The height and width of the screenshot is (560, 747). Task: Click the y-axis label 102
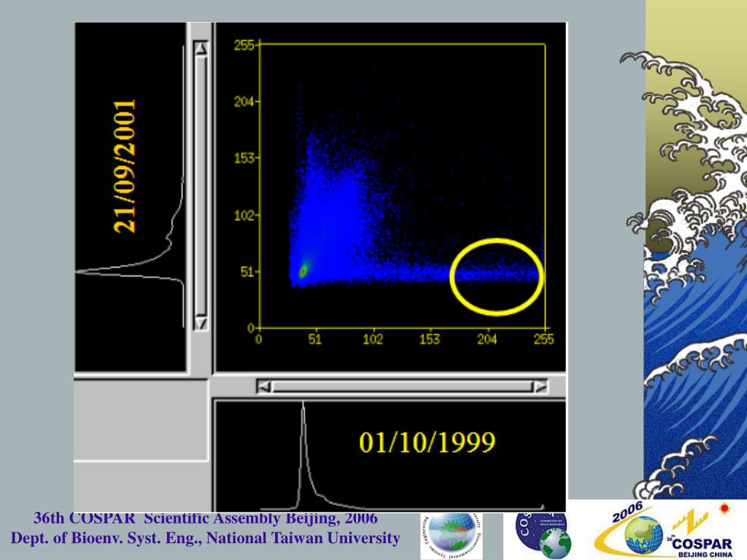point(245,215)
